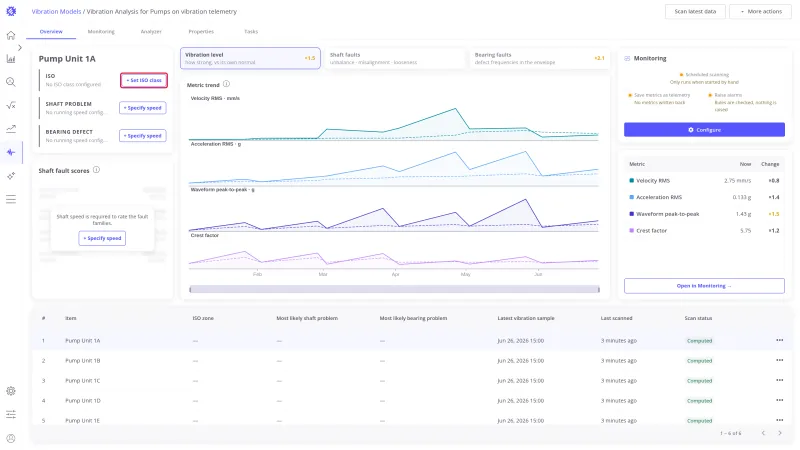Switch to the Tasks tab
The image size is (800, 450).
251,32
